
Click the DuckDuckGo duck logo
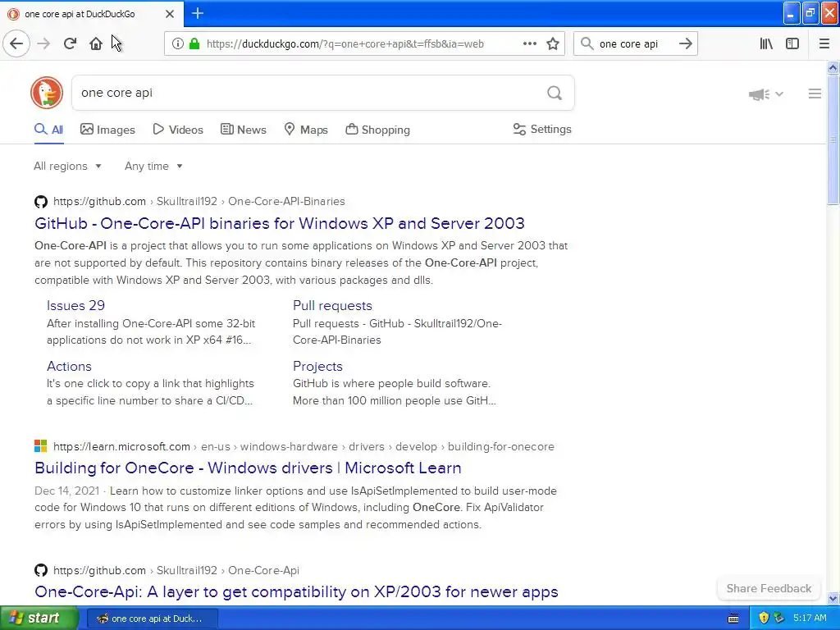[47, 93]
